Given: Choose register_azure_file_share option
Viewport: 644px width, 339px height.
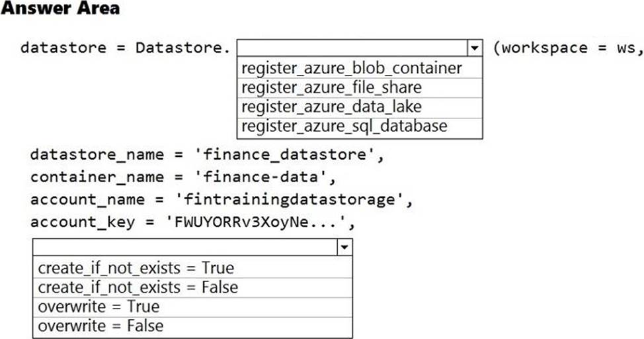Looking at the screenshot, I should coord(331,87).
